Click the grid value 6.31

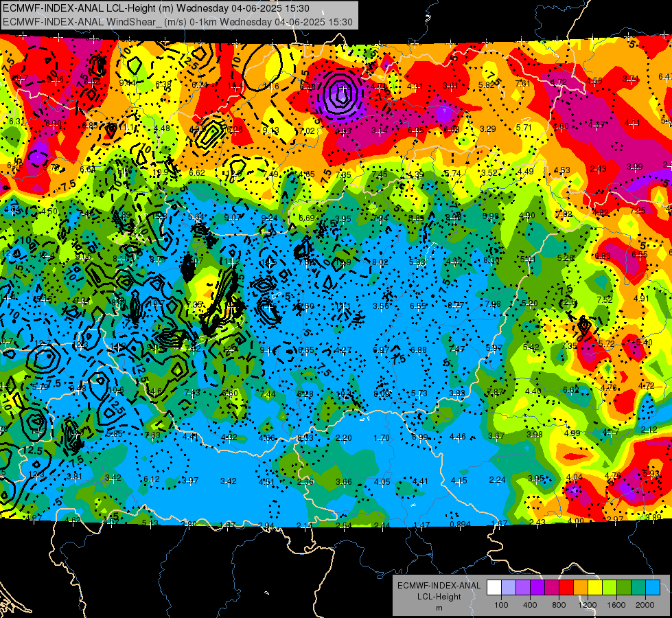16,122
